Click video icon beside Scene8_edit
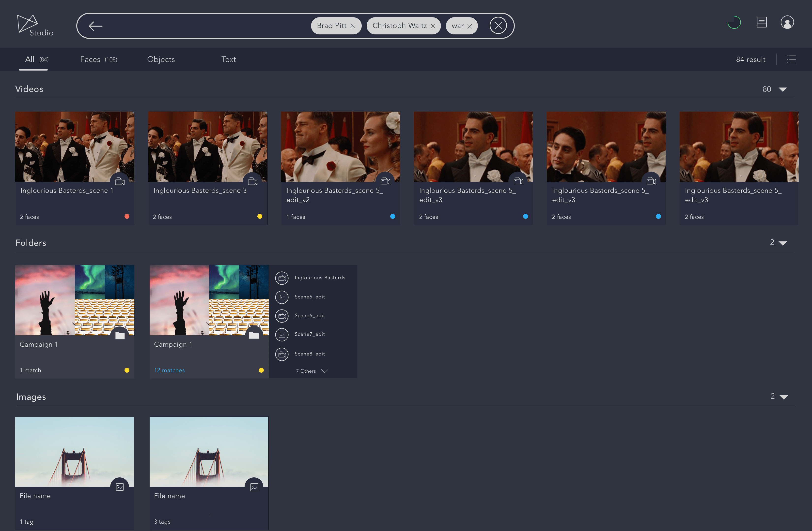Image resolution: width=812 pixels, height=531 pixels. pyautogui.click(x=282, y=354)
